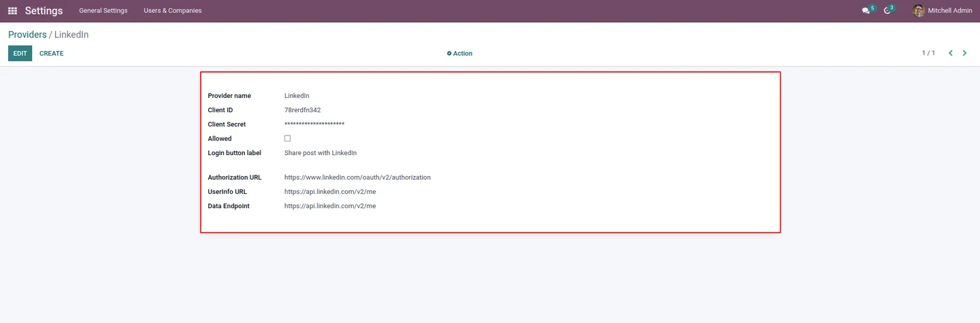Click the 'Login button label' field label
Image resolution: width=980 pixels, height=323 pixels.
pos(234,153)
